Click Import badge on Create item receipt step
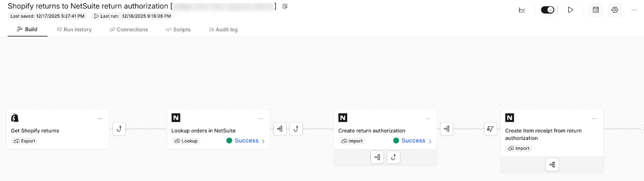Screen dimensions: 644x181 [x=519, y=148]
